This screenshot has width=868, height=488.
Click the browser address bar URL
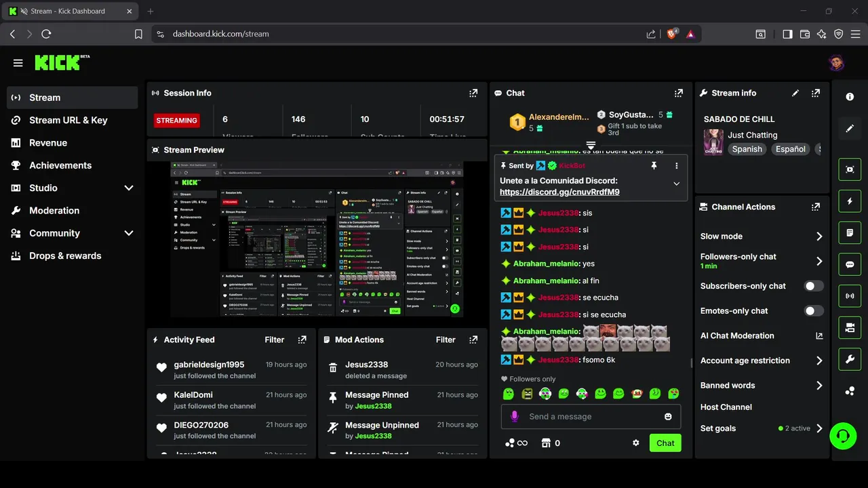(221, 34)
